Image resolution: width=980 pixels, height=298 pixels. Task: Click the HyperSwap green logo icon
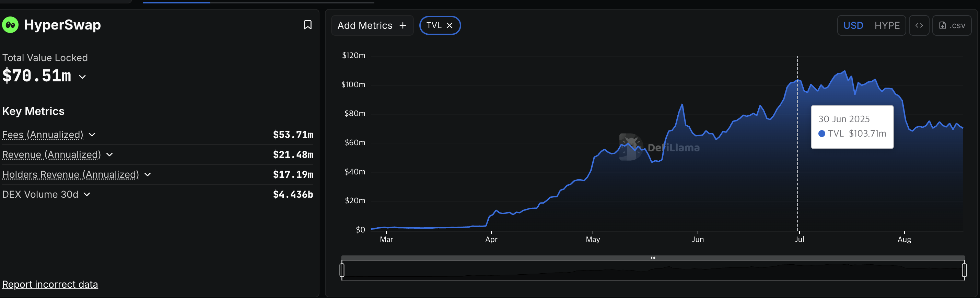pyautogui.click(x=10, y=25)
